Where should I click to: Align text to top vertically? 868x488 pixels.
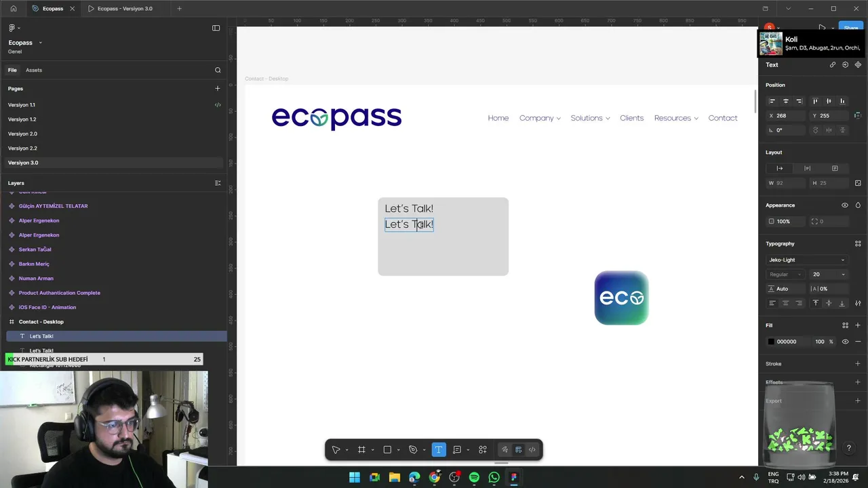[x=815, y=303]
